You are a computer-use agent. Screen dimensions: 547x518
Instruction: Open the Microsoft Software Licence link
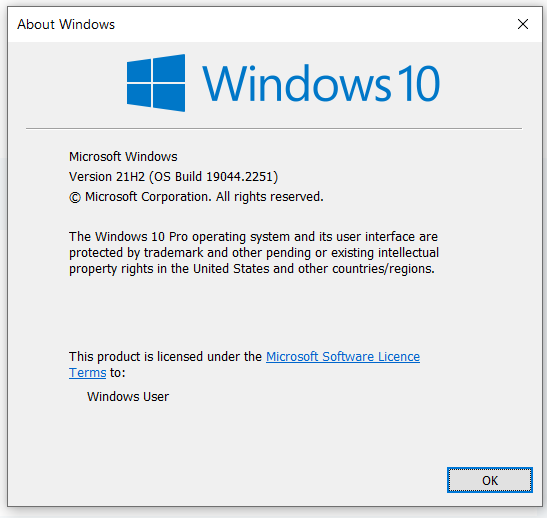click(343, 356)
